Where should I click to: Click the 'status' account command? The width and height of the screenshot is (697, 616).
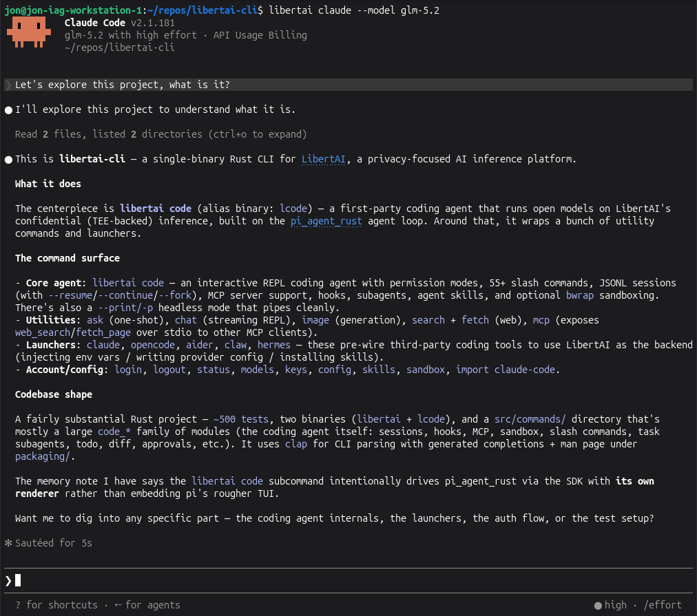(x=213, y=370)
